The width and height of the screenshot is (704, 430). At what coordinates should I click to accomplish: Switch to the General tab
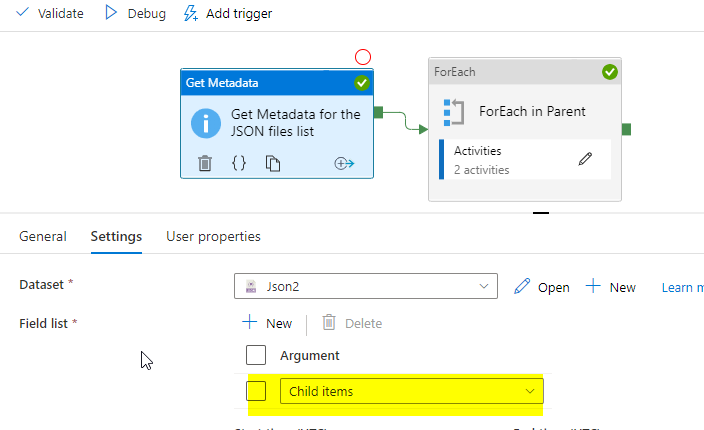pos(43,236)
